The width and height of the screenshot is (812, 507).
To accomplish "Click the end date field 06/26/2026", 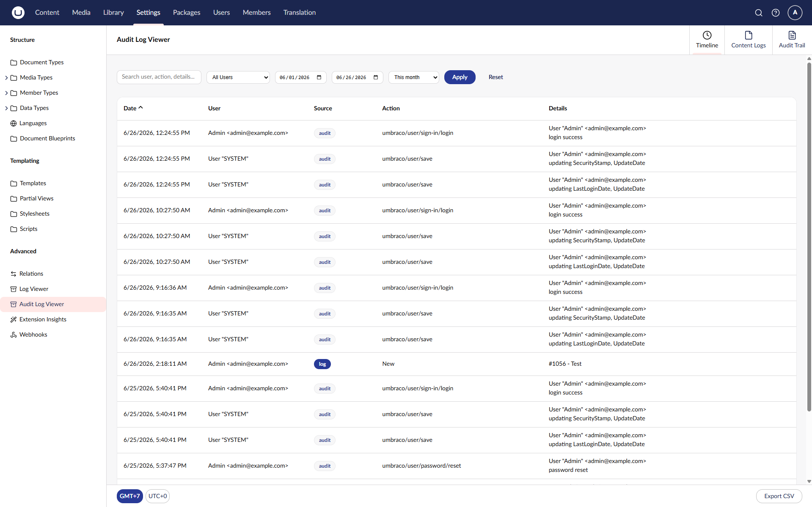I will coord(358,77).
